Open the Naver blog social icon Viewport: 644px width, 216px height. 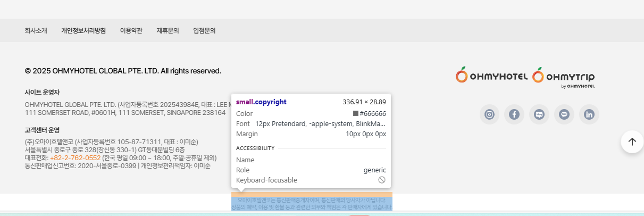click(539, 114)
